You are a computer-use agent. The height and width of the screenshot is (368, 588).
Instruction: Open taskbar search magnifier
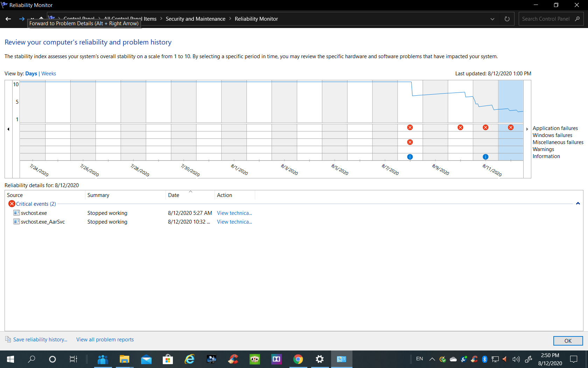tap(31, 359)
